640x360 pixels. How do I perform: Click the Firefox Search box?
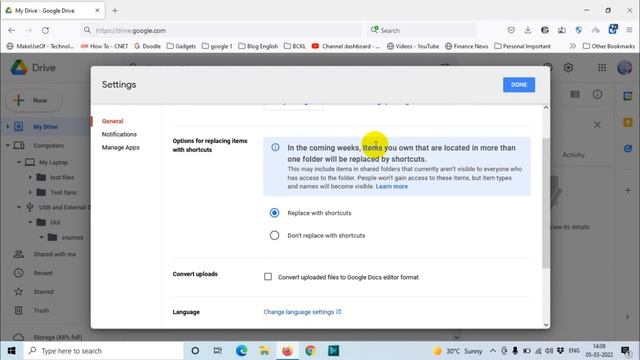[x=421, y=30]
